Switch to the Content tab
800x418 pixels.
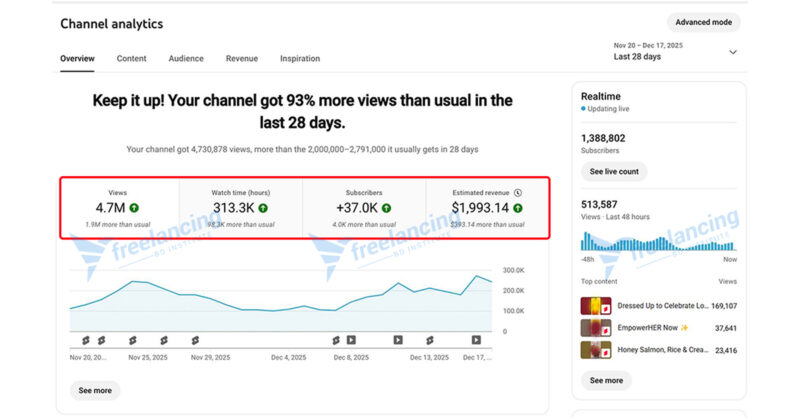[x=131, y=59]
